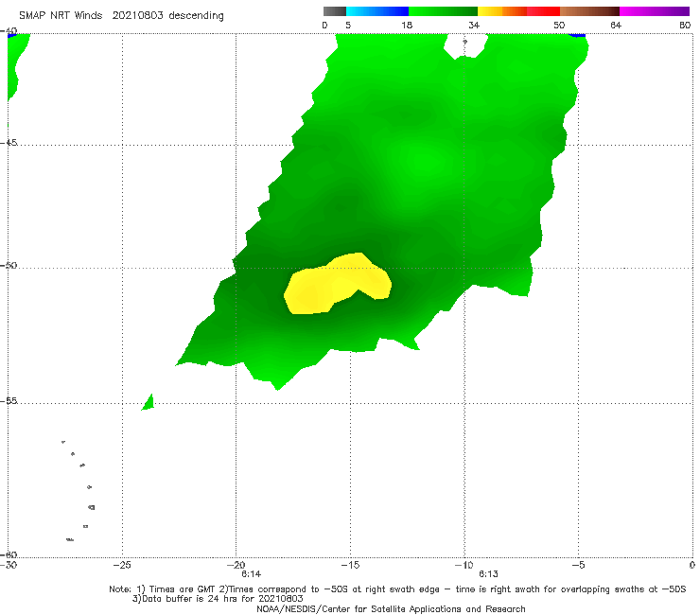Screen dimensions: 700x615
Task: Click the longitude label -25
Action: pos(122,565)
